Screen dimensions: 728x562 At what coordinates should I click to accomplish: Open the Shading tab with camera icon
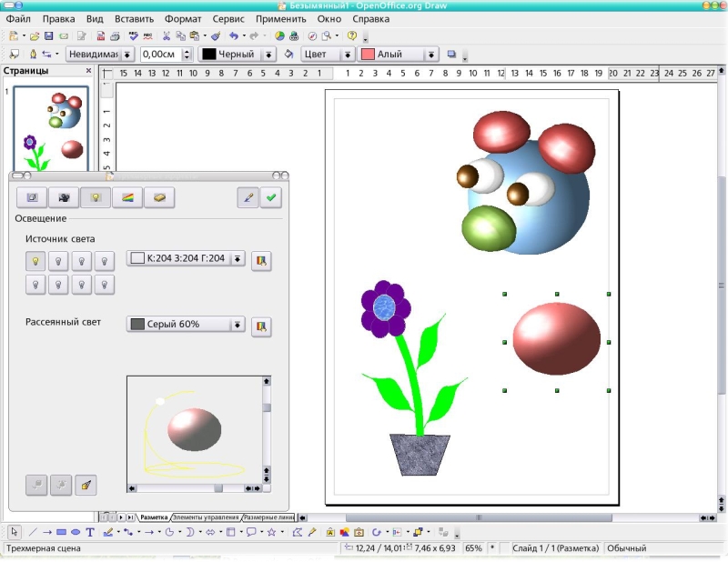64,197
